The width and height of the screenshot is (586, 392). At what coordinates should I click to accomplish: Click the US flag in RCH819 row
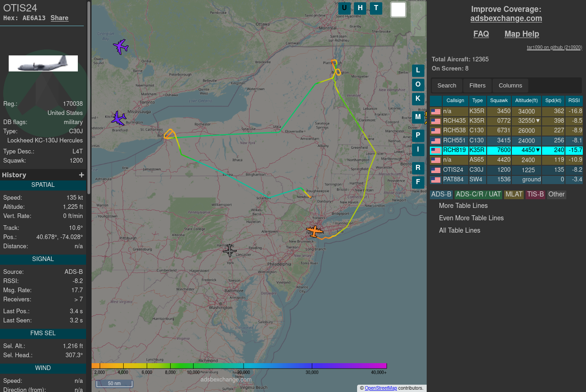(x=436, y=151)
